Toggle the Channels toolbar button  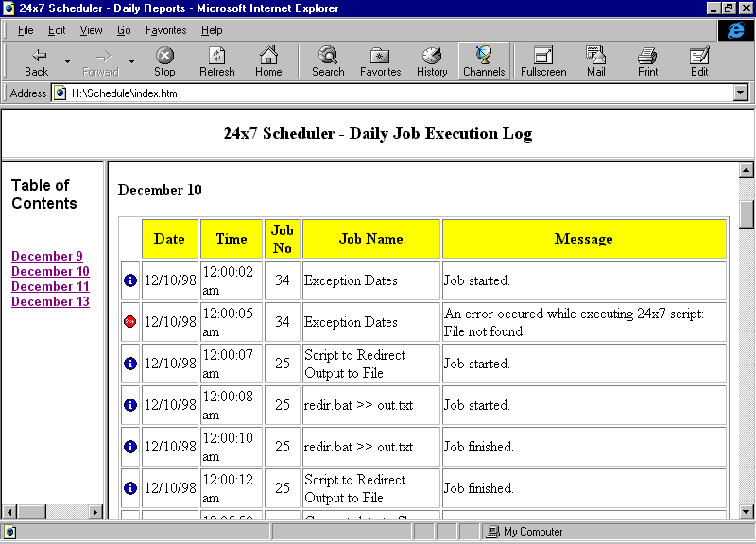tap(484, 61)
